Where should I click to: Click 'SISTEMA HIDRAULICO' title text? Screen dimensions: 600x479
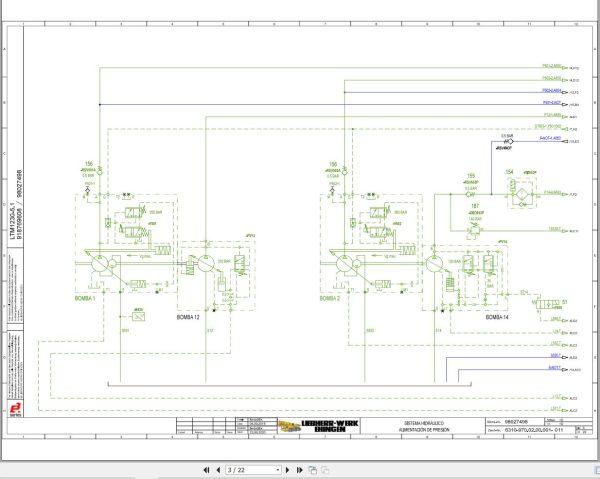pos(424,424)
